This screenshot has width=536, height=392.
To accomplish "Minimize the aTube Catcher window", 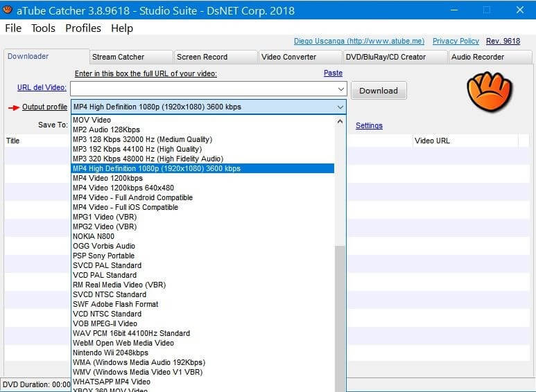I will coord(454,10).
